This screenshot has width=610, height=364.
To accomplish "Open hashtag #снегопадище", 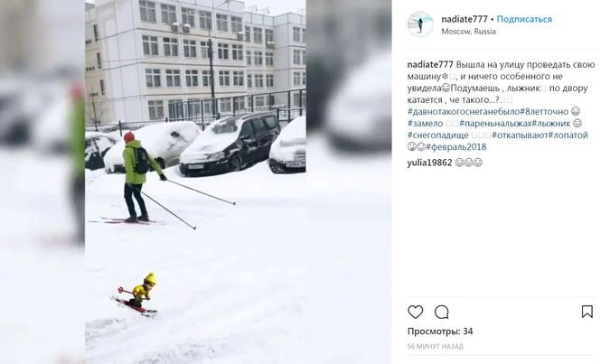I will click(x=437, y=135).
